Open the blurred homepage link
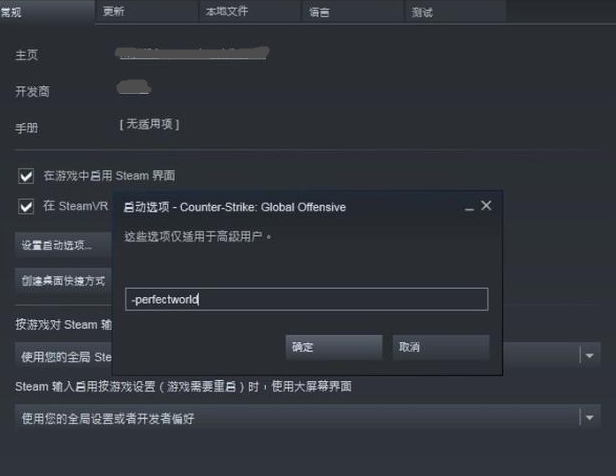 pyautogui.click(x=192, y=53)
